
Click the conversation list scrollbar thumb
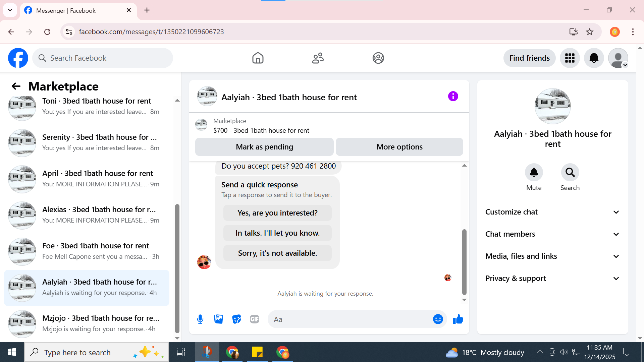pyautogui.click(x=177, y=268)
